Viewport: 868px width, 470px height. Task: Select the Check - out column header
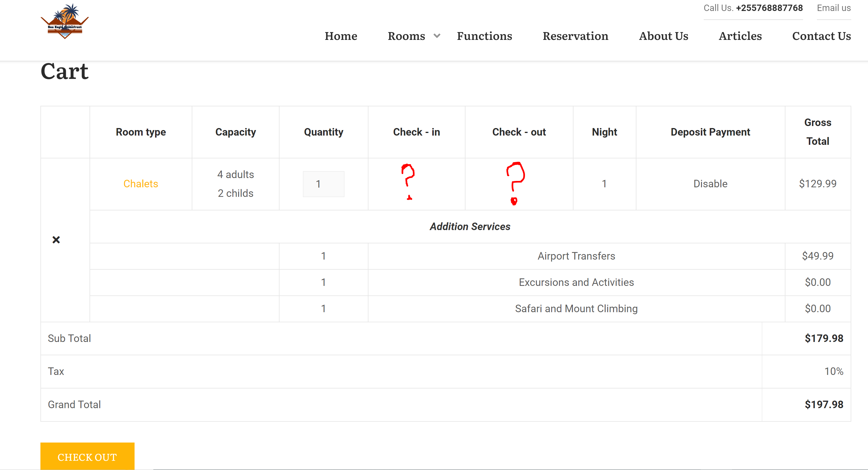point(519,132)
